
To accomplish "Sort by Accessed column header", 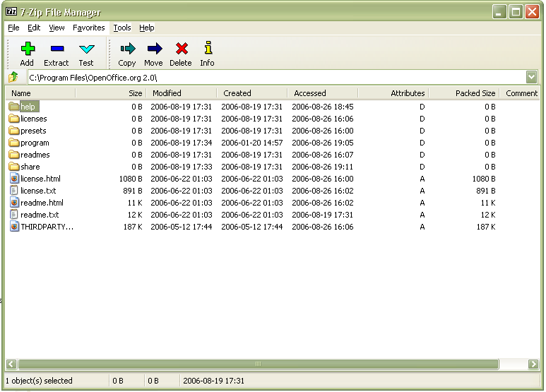I will (323, 93).
